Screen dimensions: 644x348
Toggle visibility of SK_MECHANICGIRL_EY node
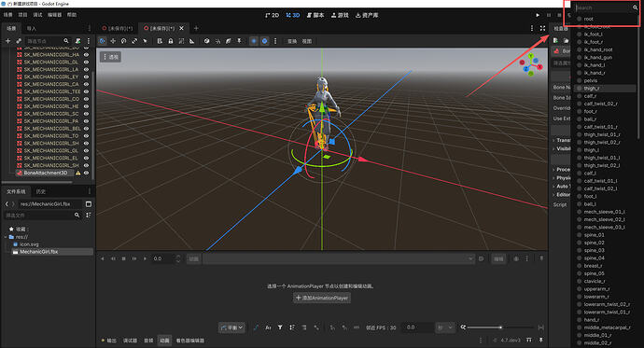(86, 77)
